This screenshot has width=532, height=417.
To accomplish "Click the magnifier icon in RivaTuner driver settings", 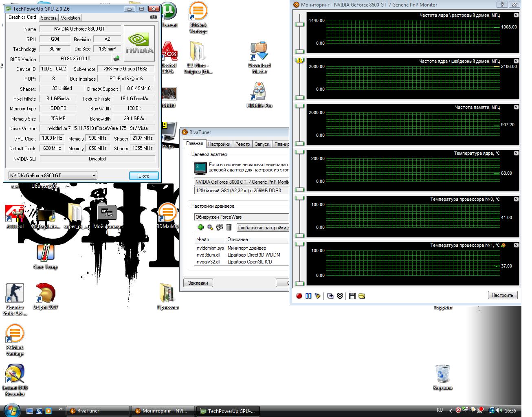I will 210,227.
